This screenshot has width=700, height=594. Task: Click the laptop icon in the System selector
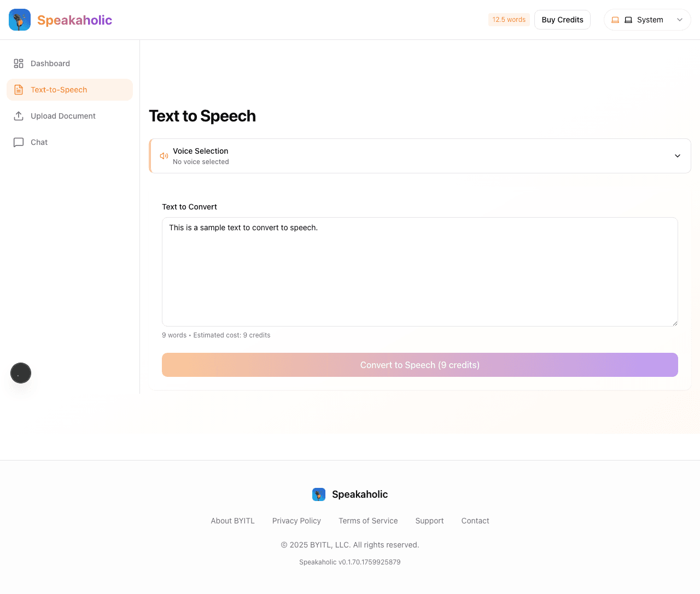click(x=628, y=19)
